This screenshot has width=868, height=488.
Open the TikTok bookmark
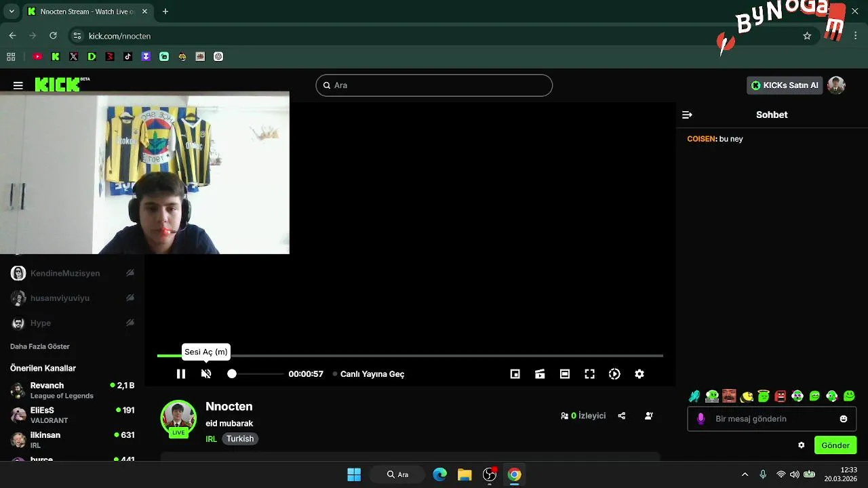[127, 57]
